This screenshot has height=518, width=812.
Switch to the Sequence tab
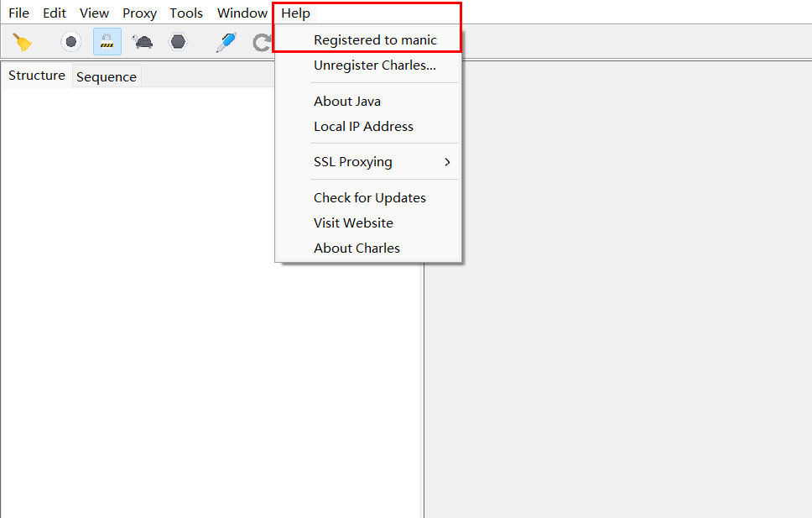107,76
